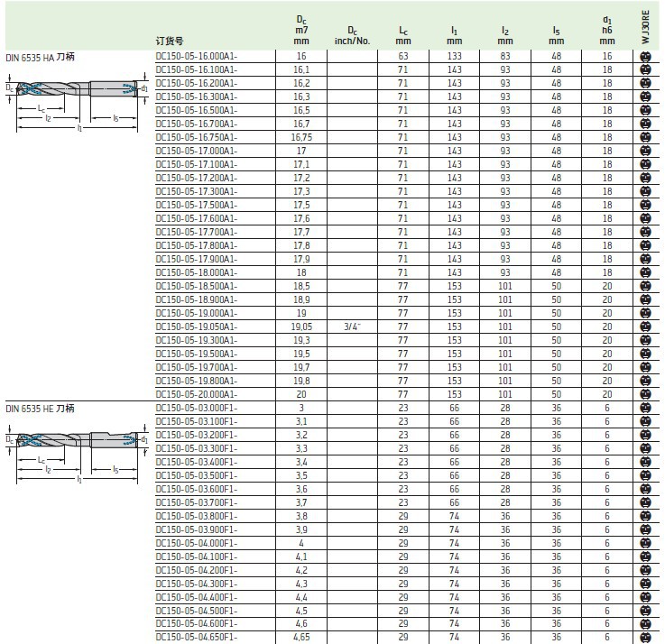This screenshot has height=644, width=665.
Task: Click the d1 h6 mm column header
Action: tap(607, 30)
